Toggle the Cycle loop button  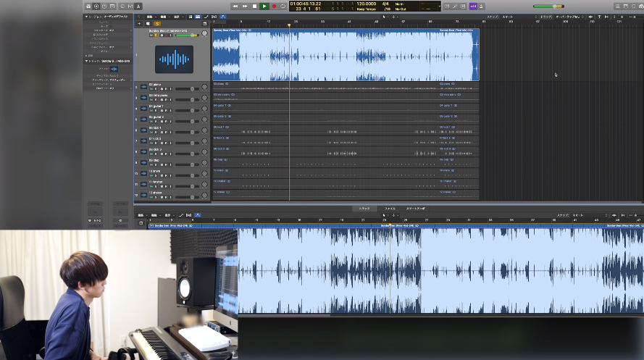coord(283,6)
